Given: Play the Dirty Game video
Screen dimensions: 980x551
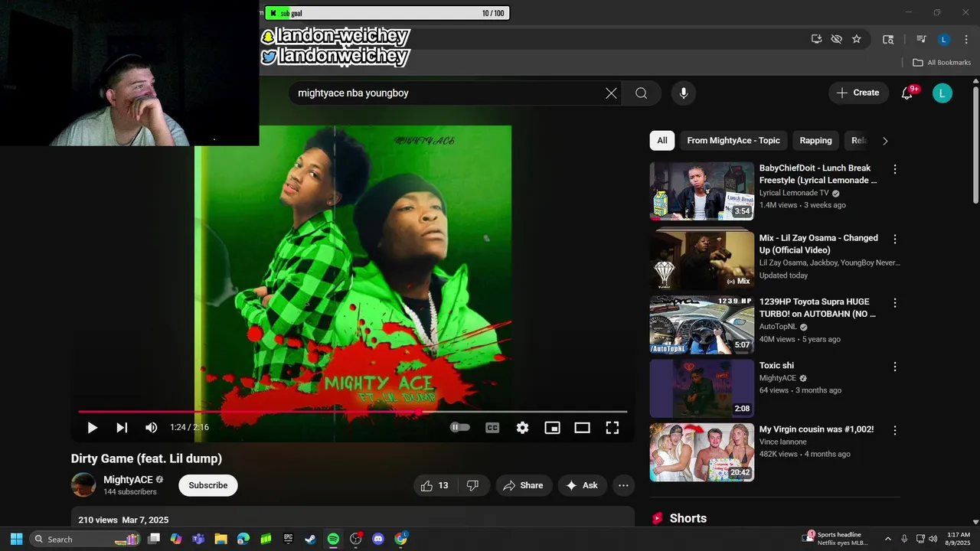Looking at the screenshot, I should (x=92, y=428).
